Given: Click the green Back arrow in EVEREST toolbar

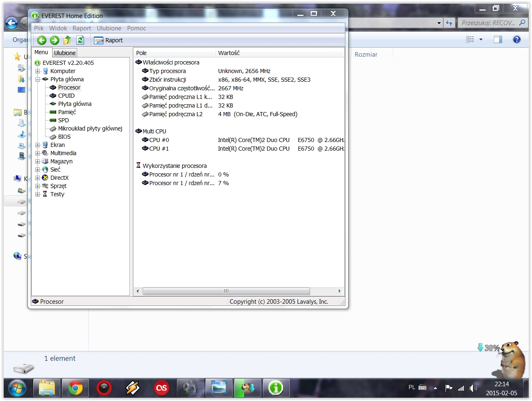Looking at the screenshot, I should coord(41,40).
